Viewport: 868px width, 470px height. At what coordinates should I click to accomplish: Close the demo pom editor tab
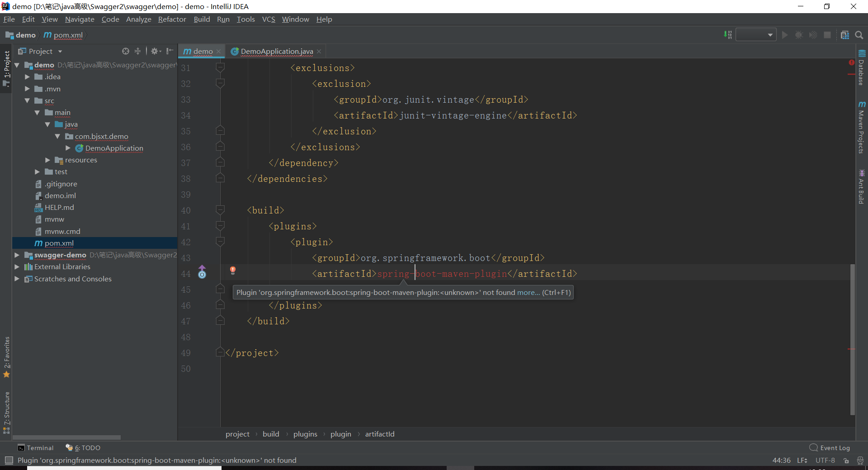(219, 52)
